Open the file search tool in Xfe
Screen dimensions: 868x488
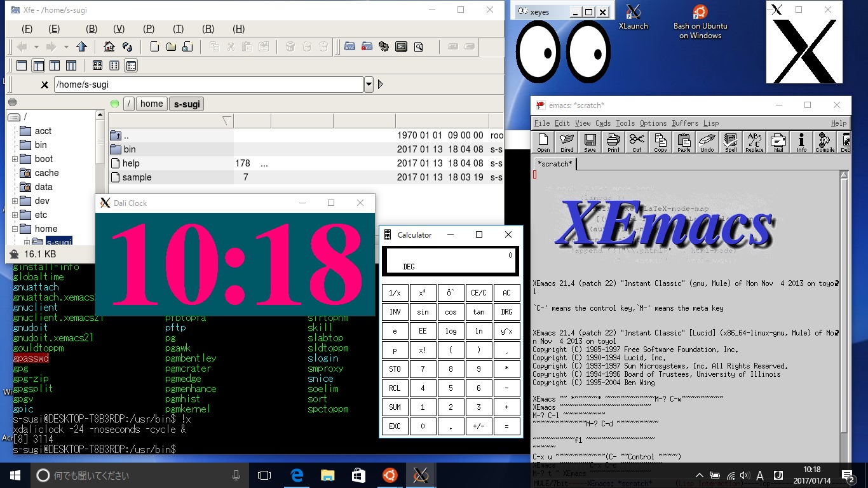pyautogui.click(x=418, y=46)
